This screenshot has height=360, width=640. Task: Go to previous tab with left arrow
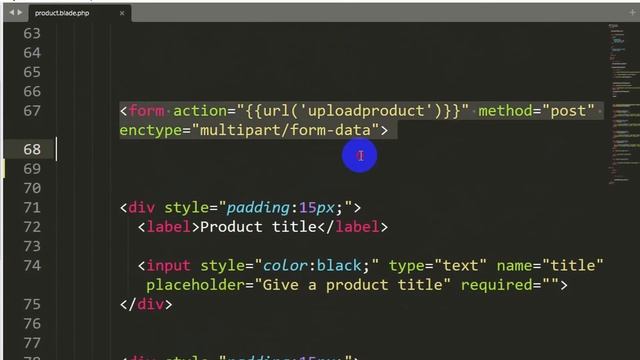11,13
